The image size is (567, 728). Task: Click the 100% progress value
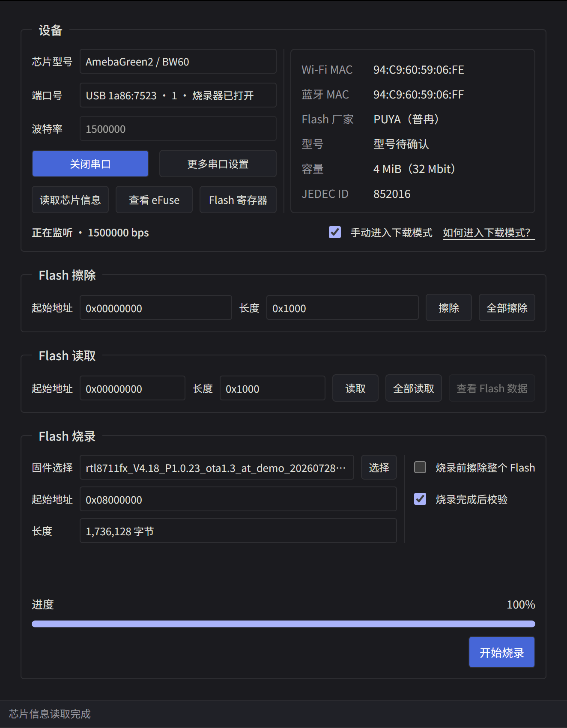(521, 604)
